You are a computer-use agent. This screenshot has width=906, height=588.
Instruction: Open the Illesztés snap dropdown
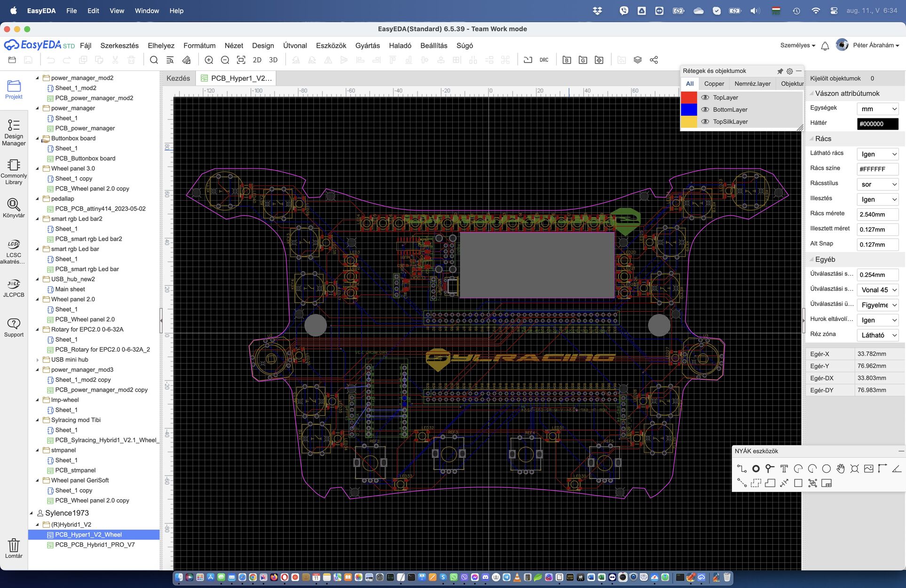878,199
